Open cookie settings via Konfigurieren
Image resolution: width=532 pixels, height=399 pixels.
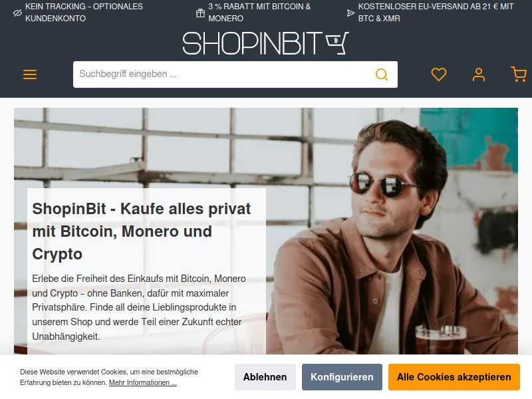(x=342, y=377)
